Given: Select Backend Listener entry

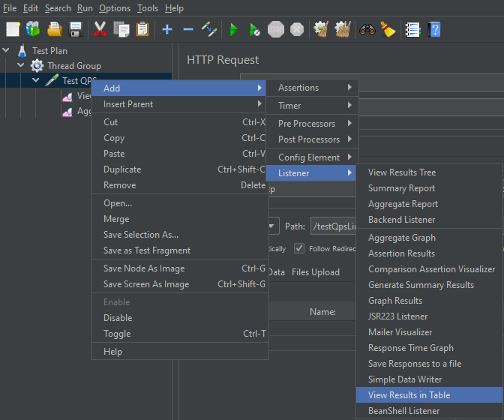Looking at the screenshot, I should 429,220.
